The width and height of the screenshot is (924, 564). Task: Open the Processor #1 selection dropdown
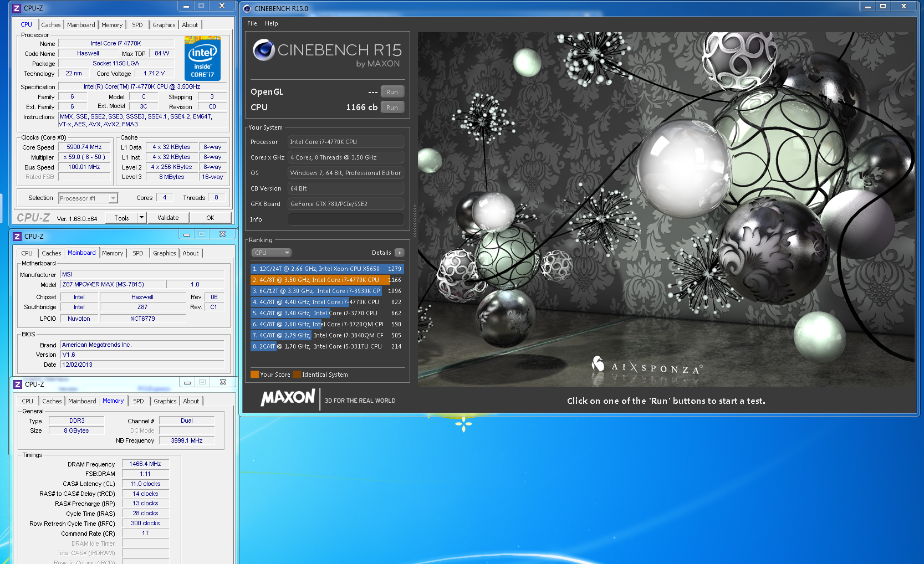click(88, 198)
